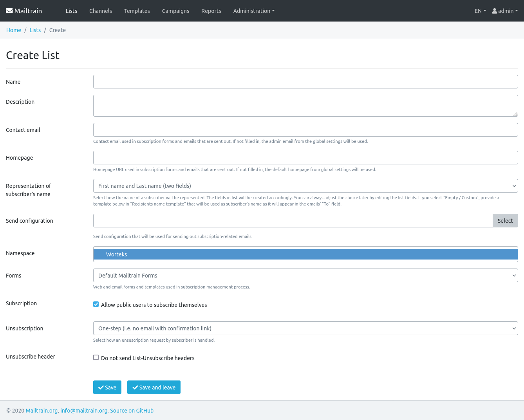Viewport: 524px width, 420px height.
Task: Click the Mailtrain envelope logo icon
Action: click(9, 11)
